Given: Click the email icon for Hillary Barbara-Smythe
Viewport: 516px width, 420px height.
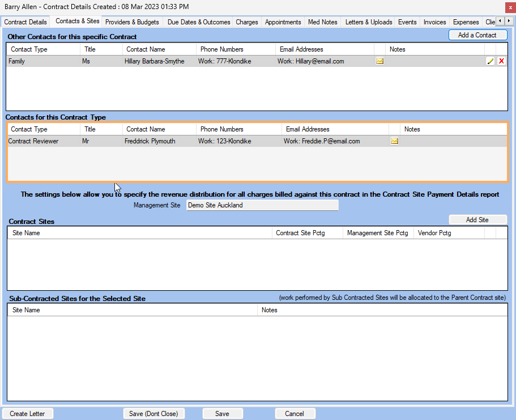Looking at the screenshot, I should pos(379,61).
